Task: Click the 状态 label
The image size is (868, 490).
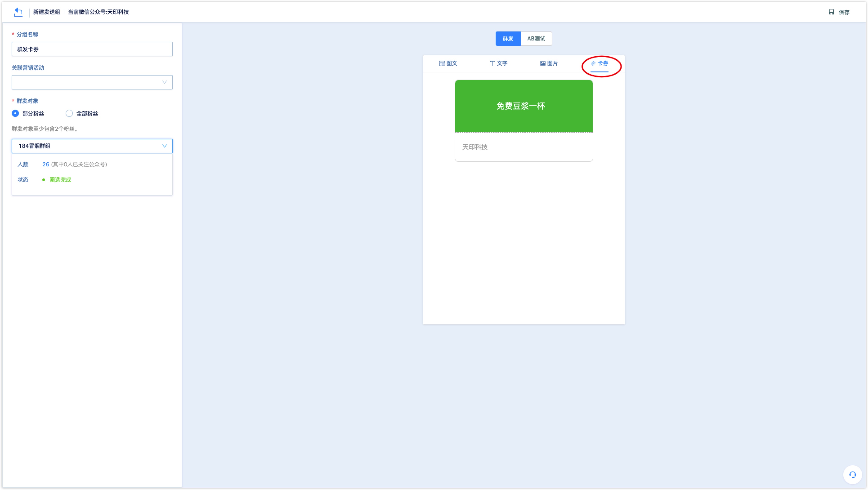Action: tap(23, 180)
